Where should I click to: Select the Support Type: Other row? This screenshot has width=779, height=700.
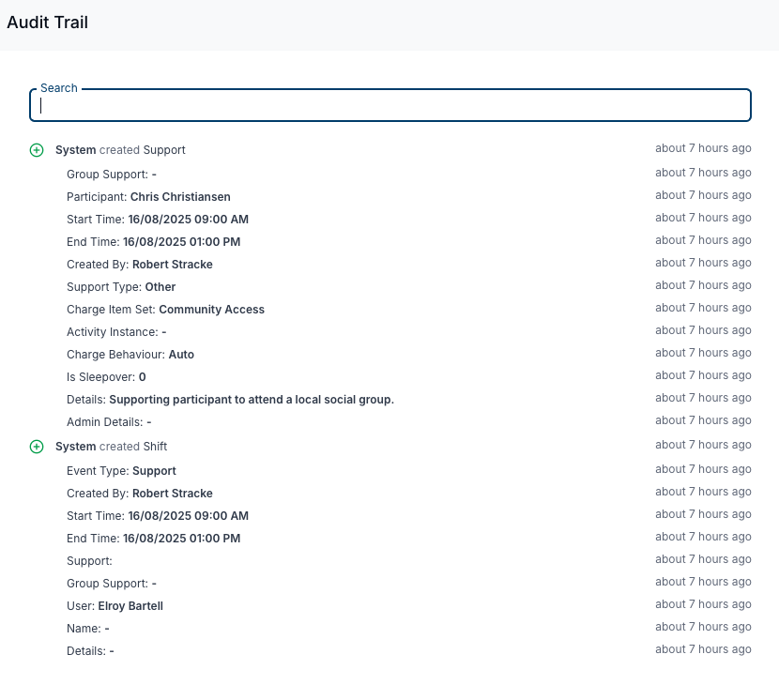(121, 287)
